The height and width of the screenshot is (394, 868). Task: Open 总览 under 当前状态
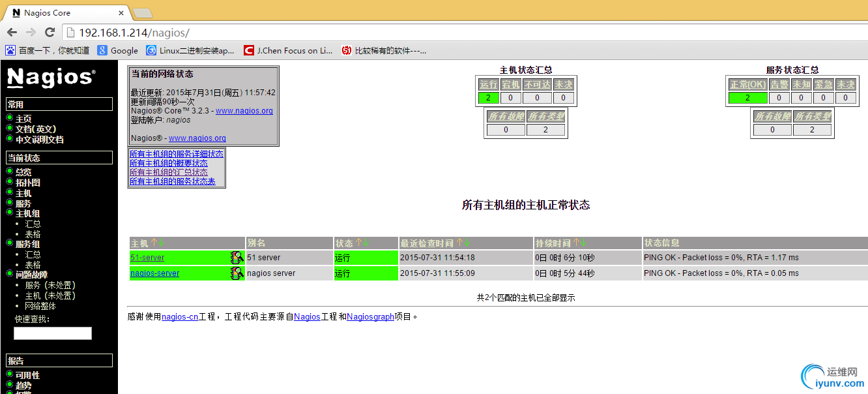23,172
